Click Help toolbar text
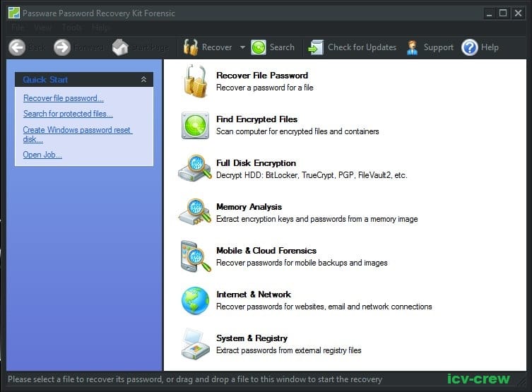 [x=490, y=47]
